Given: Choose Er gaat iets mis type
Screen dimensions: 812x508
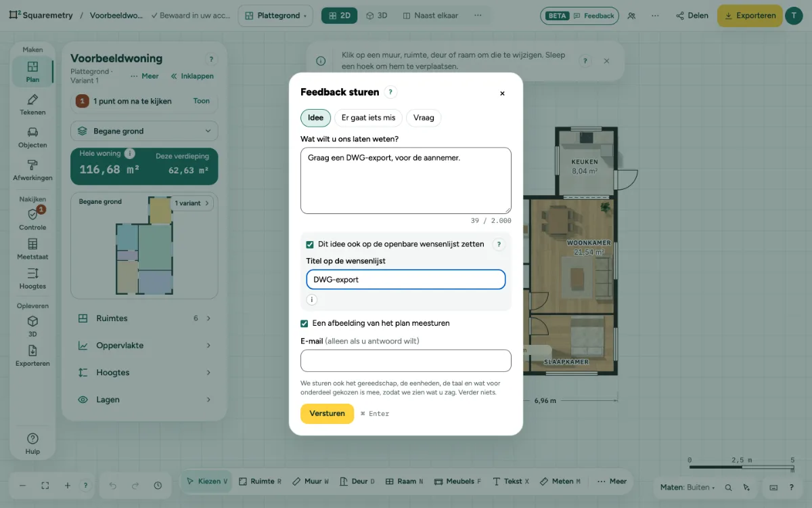Looking at the screenshot, I should 368,118.
